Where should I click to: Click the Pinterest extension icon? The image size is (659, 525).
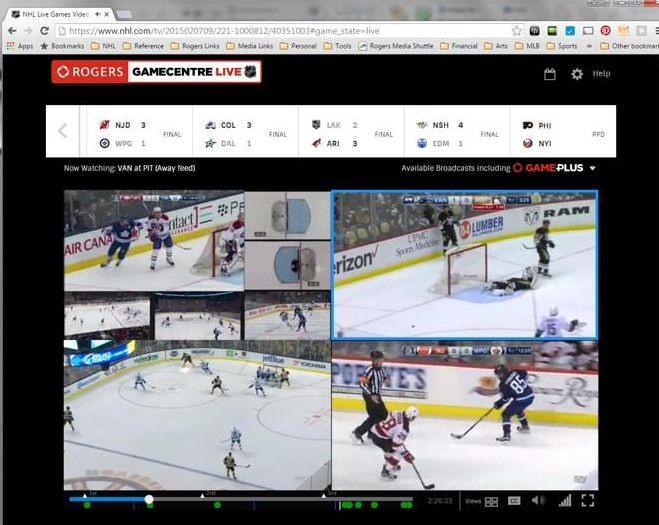(606, 31)
